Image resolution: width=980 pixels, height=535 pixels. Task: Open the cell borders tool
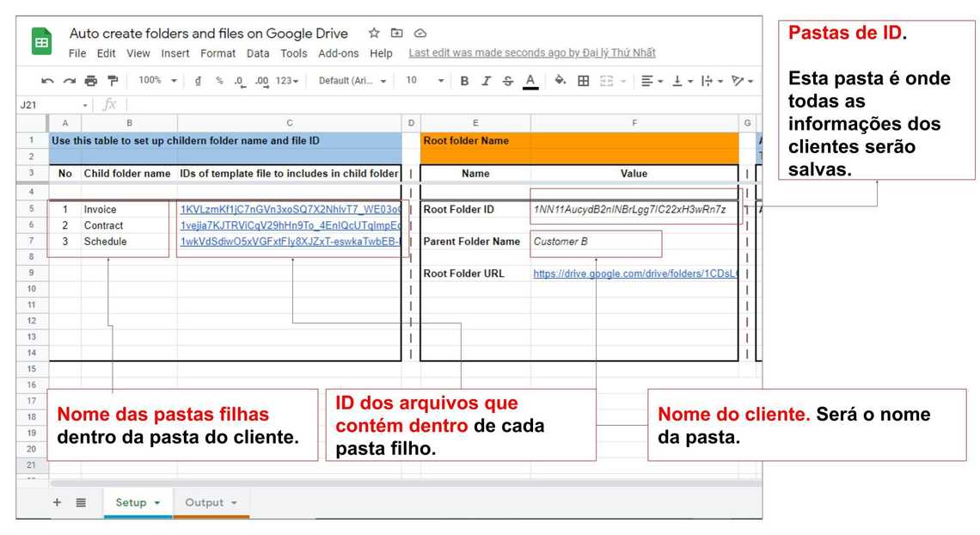[x=583, y=81]
